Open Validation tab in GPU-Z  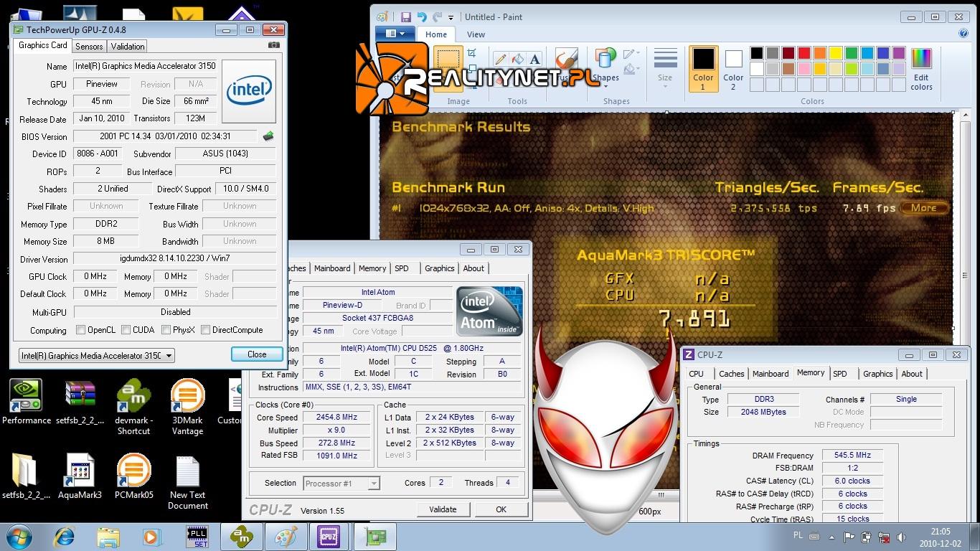click(128, 46)
